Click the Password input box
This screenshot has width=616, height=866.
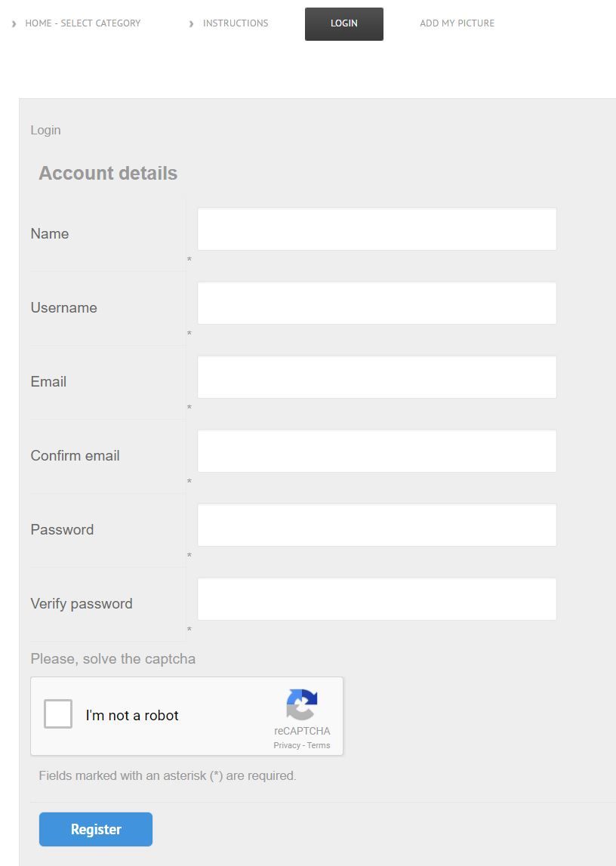click(377, 525)
